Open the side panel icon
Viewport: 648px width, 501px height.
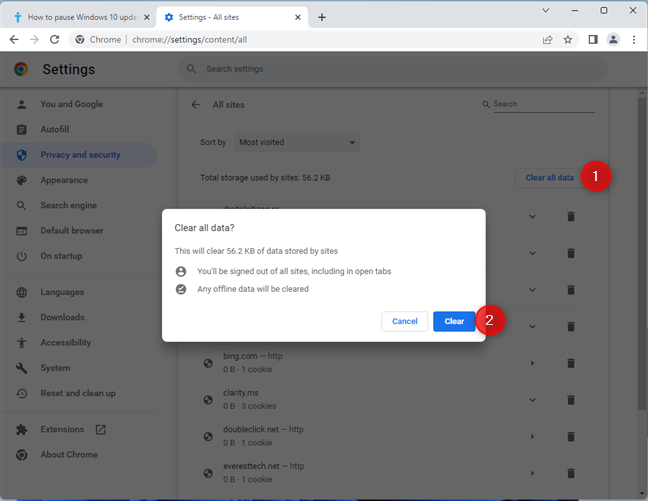[593, 40]
